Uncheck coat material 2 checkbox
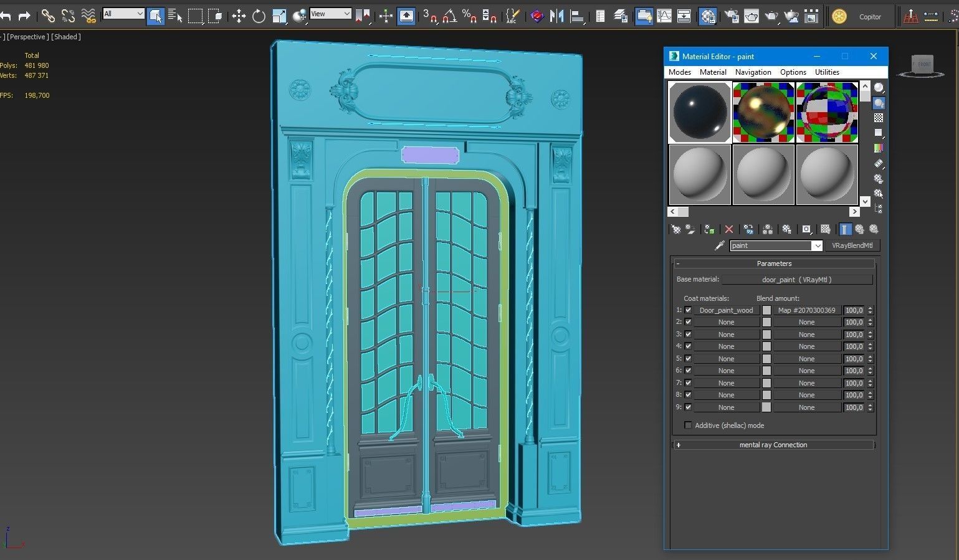Viewport: 959px width, 560px height. click(x=688, y=322)
